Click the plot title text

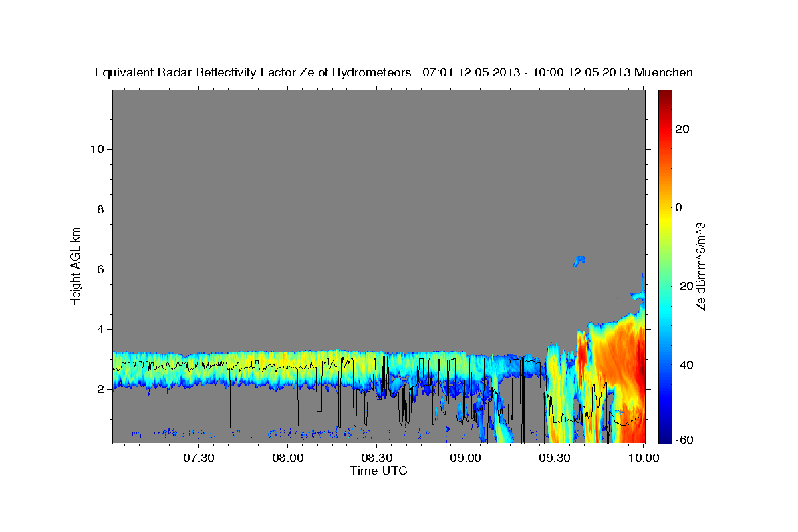[x=394, y=72]
